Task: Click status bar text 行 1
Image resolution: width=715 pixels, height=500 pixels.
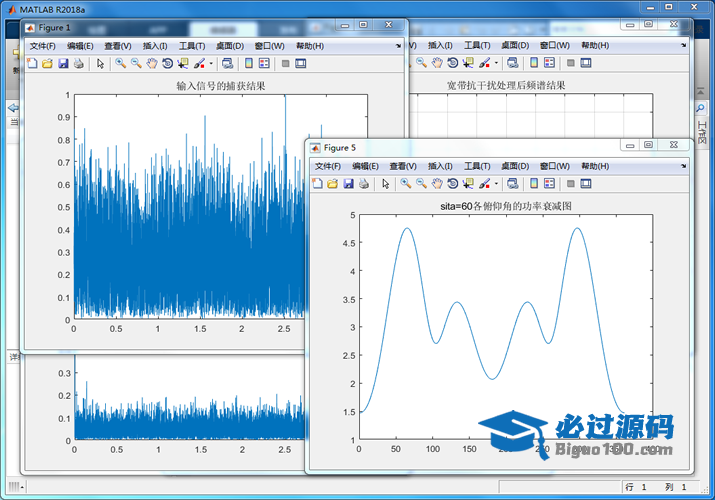Action: click(636, 487)
